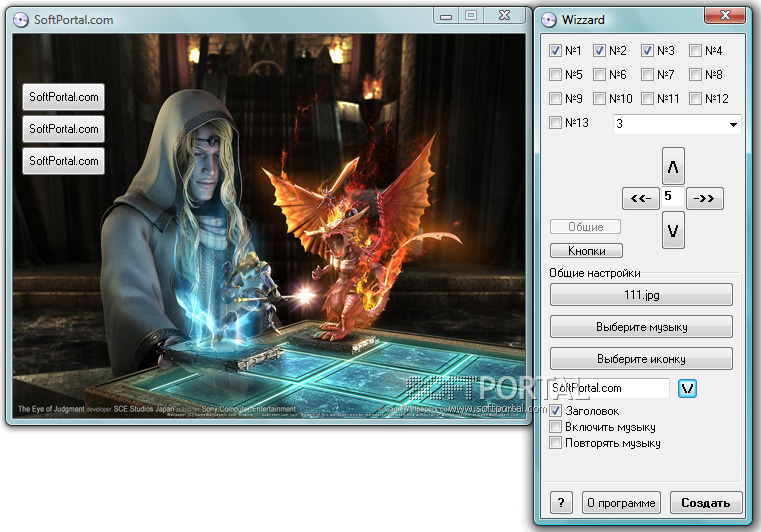
Task: Enable Повторять музыку checkbox
Action: click(x=555, y=443)
